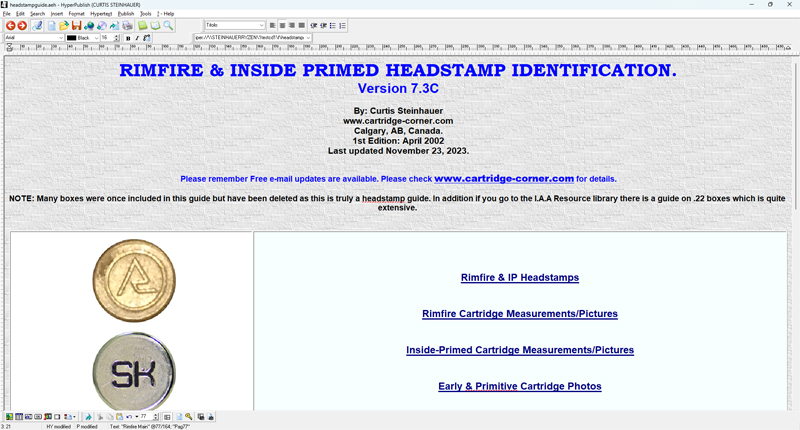
Task: Open the Hypertext menu
Action: 103,14
